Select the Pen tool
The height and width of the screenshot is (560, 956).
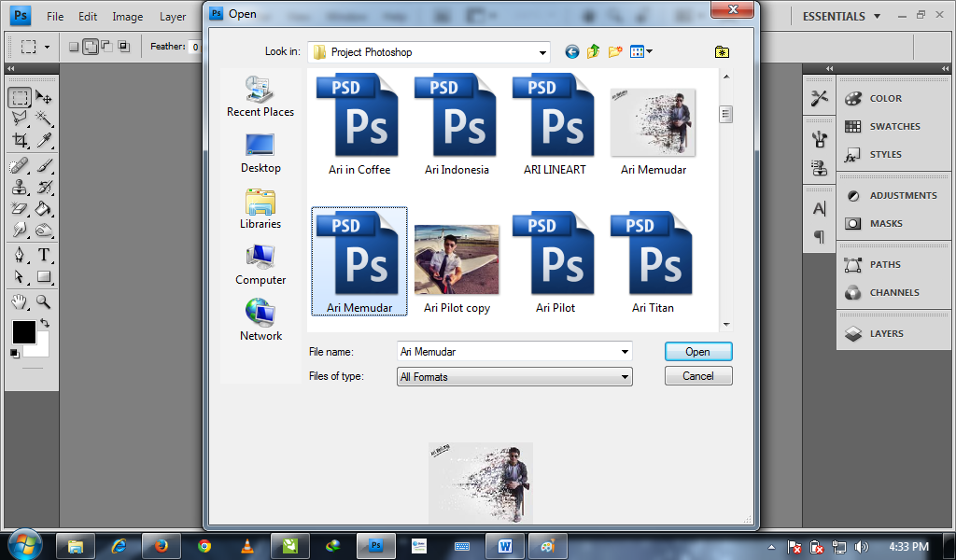[20, 255]
